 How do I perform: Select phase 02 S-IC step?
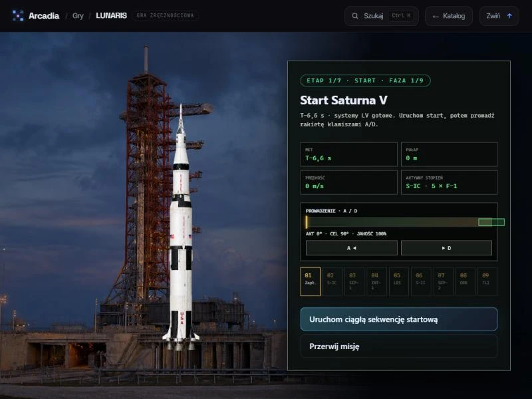point(332,281)
